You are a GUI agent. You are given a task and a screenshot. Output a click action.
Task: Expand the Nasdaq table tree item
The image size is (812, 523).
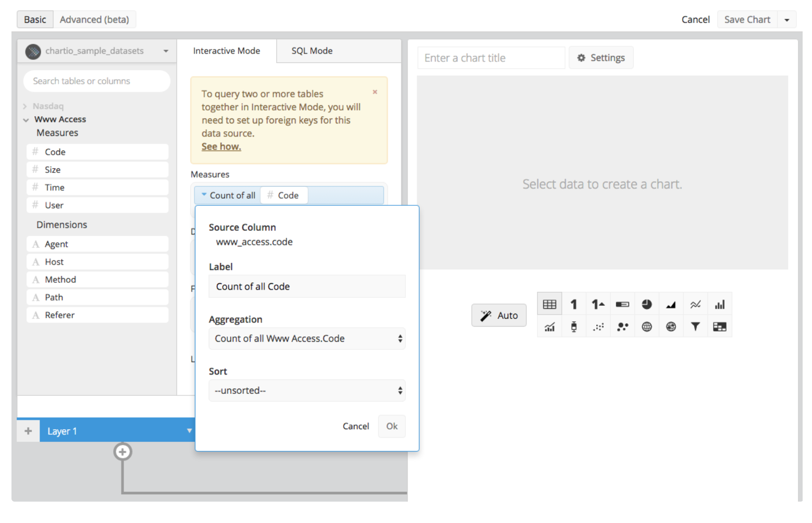coord(25,106)
